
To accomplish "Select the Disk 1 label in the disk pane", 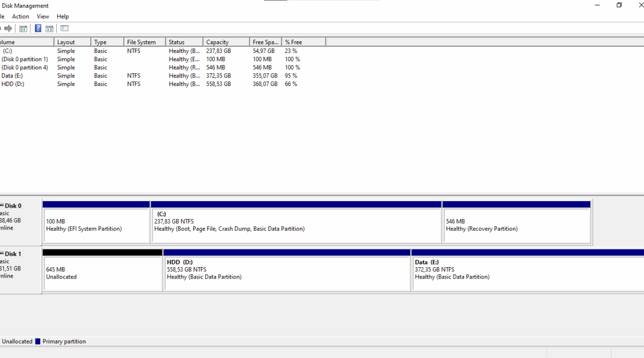I will pos(13,254).
